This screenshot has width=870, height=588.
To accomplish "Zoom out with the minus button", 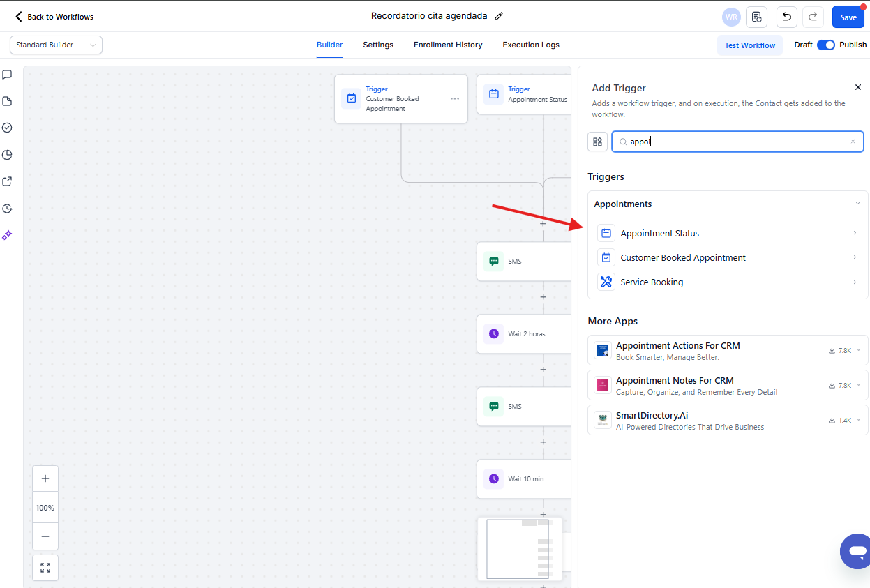I will [45, 536].
